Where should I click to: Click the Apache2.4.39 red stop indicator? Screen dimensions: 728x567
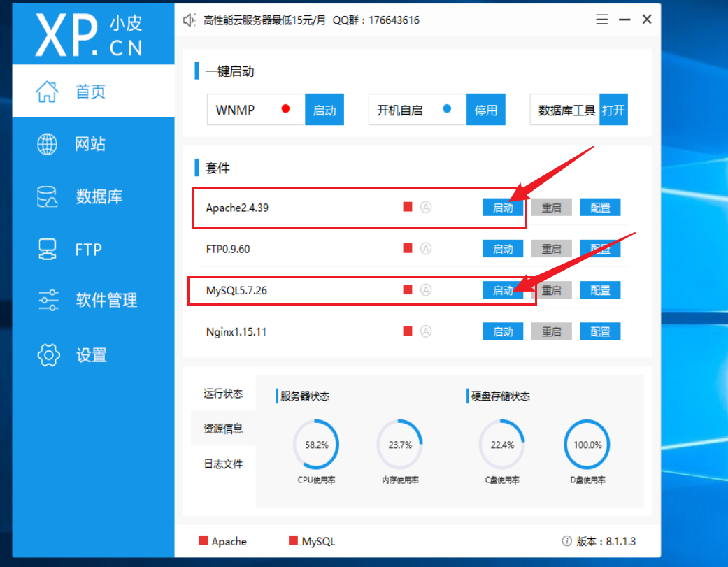click(x=408, y=207)
